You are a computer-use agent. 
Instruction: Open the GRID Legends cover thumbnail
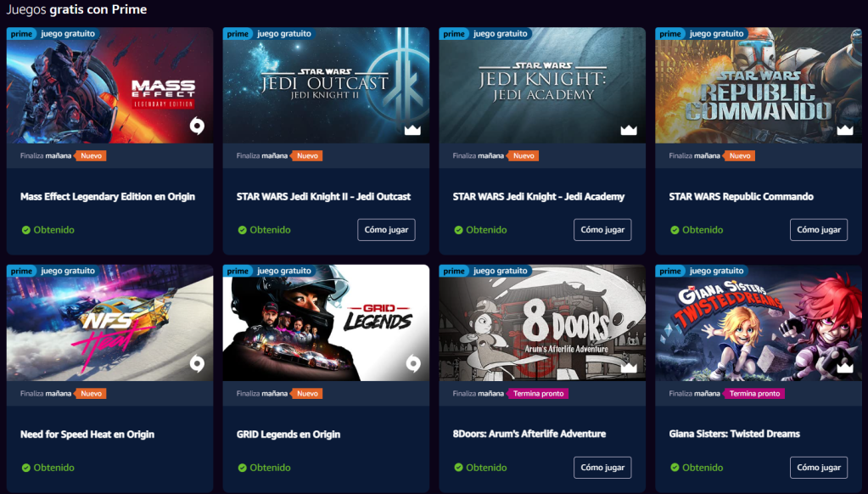click(326, 323)
